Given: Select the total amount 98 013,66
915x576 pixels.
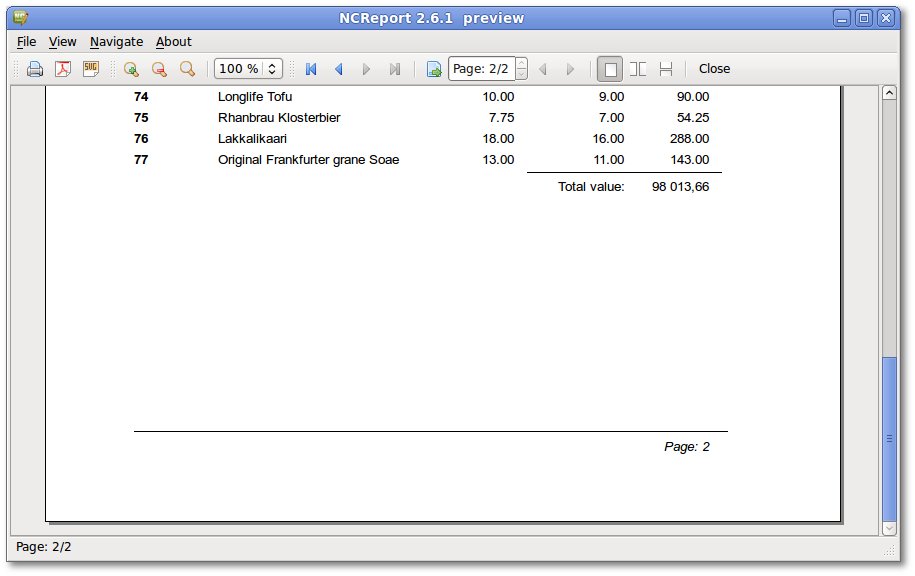Looking at the screenshot, I should point(680,187).
